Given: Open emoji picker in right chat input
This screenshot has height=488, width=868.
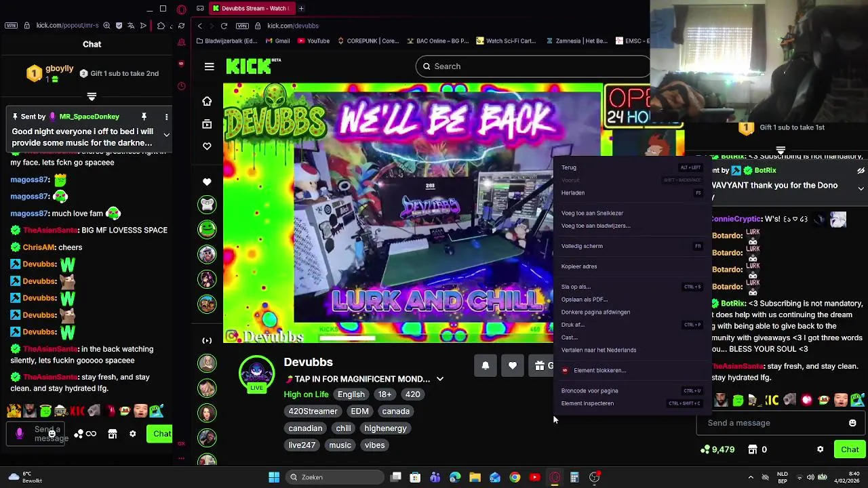Looking at the screenshot, I should click(852, 423).
